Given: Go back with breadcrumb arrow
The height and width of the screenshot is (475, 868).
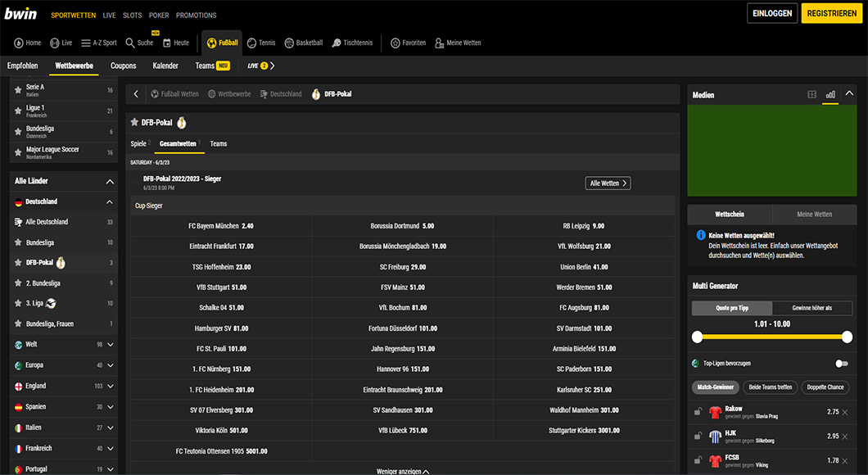Looking at the screenshot, I should 136,94.
